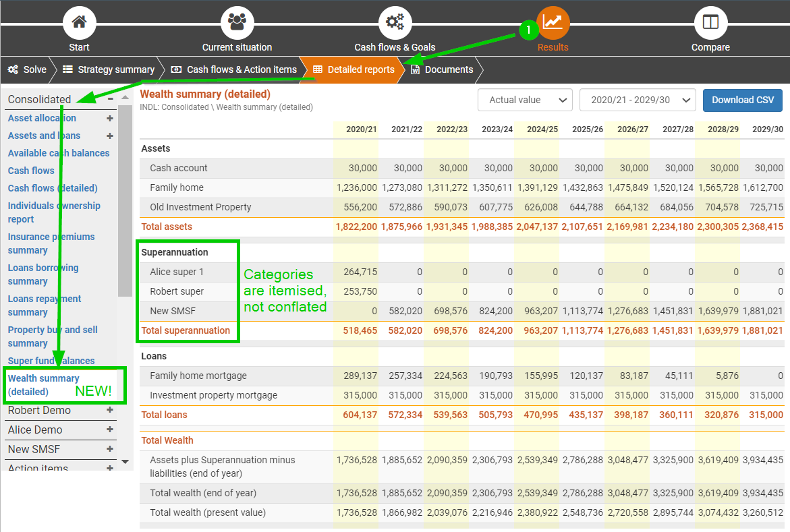Click the Download CSV button
Viewport: 790px width, 532px height.
(742, 100)
